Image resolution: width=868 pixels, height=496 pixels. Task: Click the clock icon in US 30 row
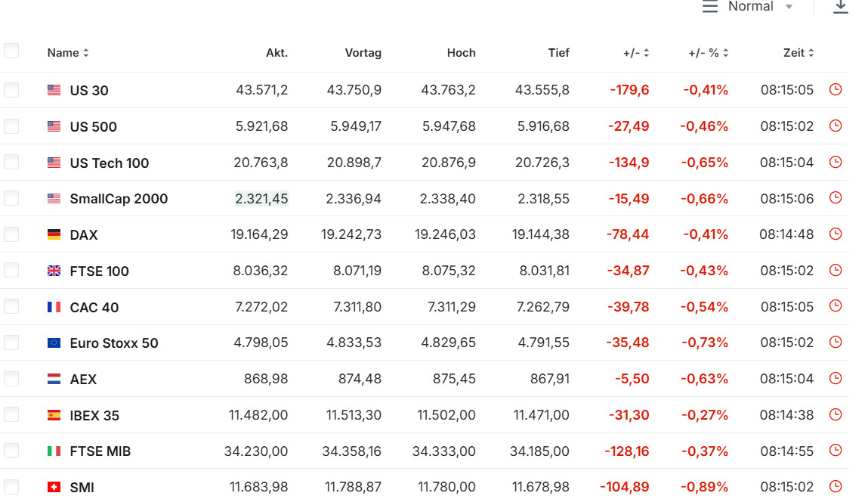click(836, 89)
